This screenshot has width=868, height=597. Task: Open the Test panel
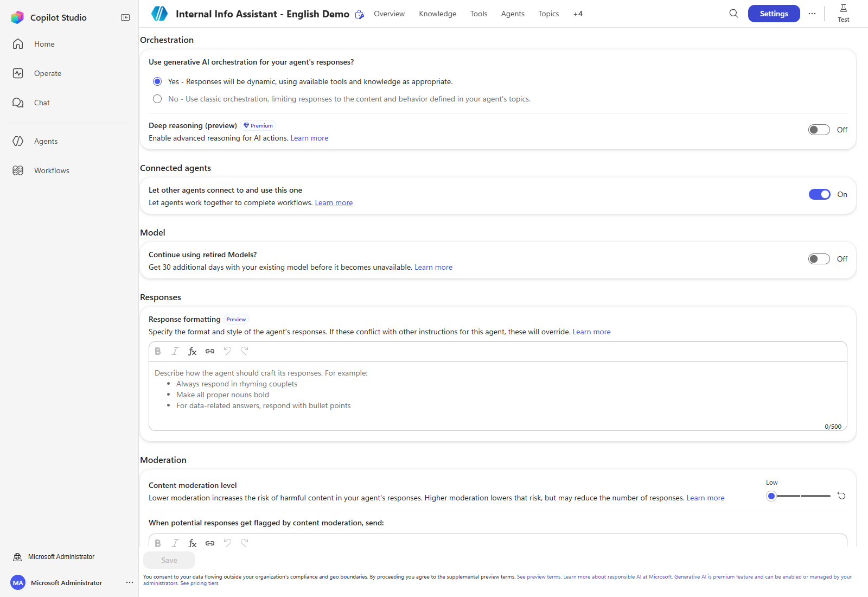pos(844,13)
